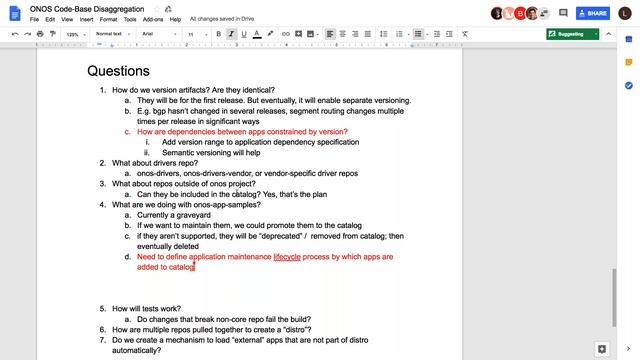The height and width of the screenshot is (360, 640).
Task: Click the Questions heading
Action: click(x=118, y=71)
